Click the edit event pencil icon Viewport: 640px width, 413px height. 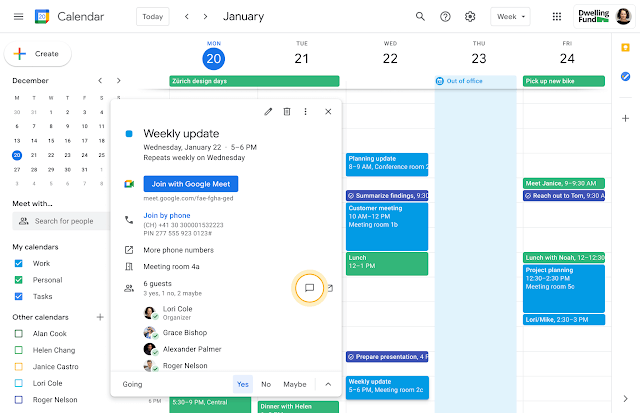coord(268,112)
